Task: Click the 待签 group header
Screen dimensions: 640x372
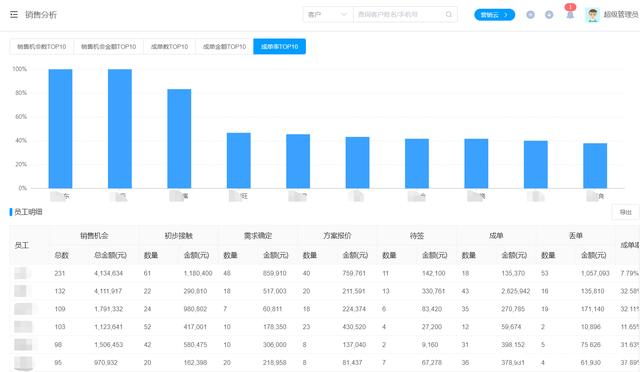Action: [417, 236]
